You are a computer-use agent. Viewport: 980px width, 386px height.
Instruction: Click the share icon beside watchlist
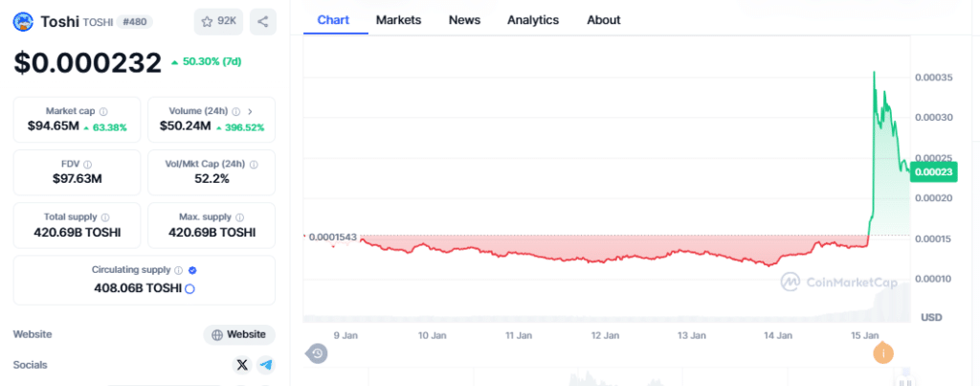pyautogui.click(x=263, y=21)
